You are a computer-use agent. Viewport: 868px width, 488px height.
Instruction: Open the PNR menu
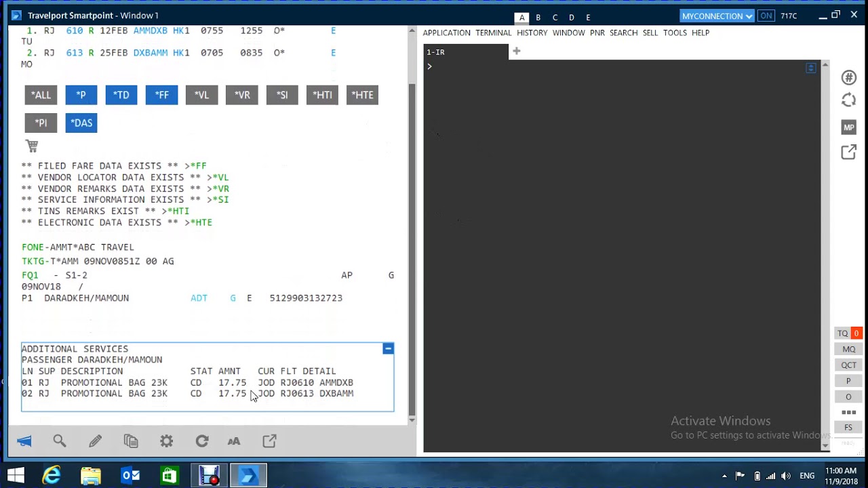click(x=597, y=33)
